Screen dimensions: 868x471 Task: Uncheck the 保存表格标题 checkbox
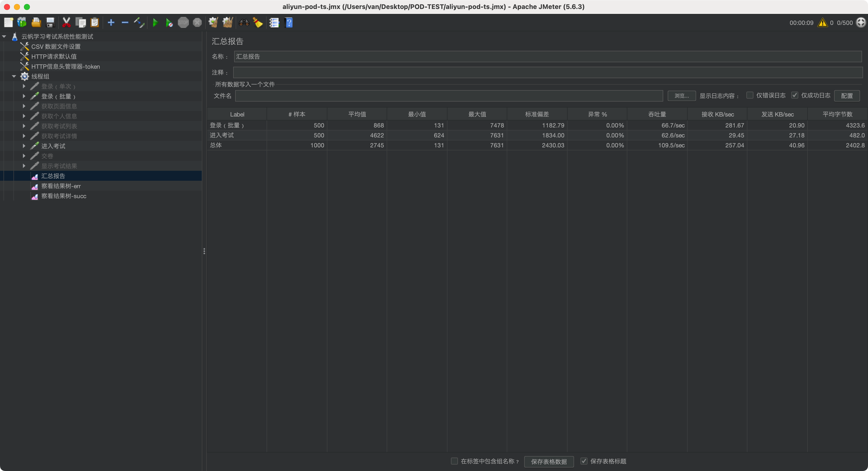click(584, 461)
